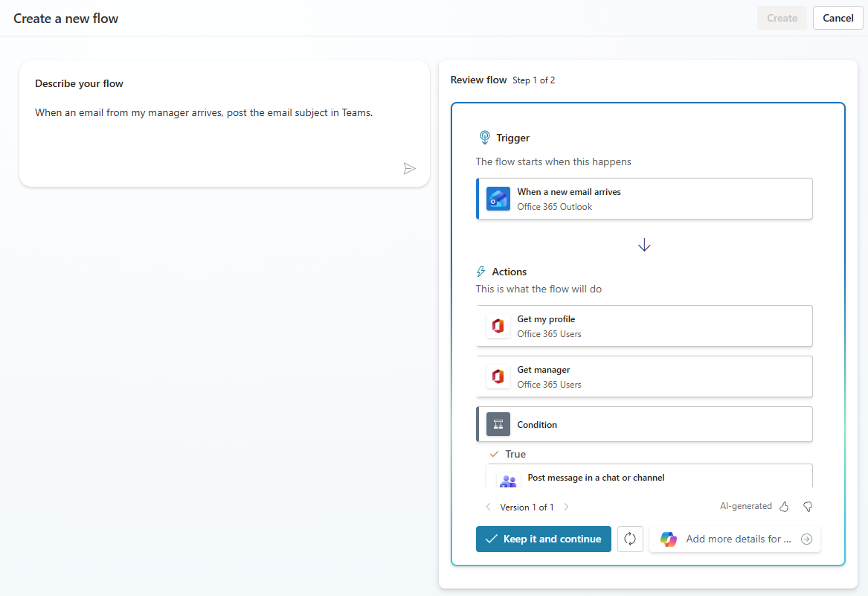Click the Actions section heading

pyautogui.click(x=509, y=272)
